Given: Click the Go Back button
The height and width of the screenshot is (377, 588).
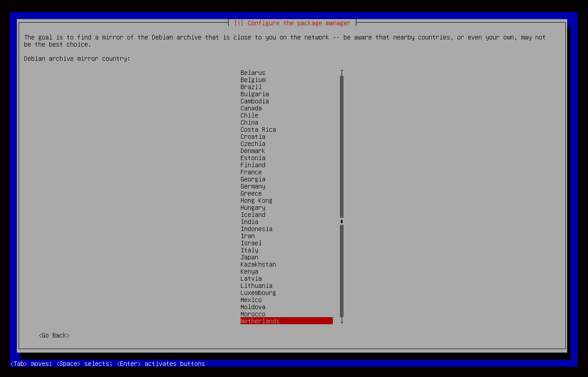Looking at the screenshot, I should tap(54, 335).
